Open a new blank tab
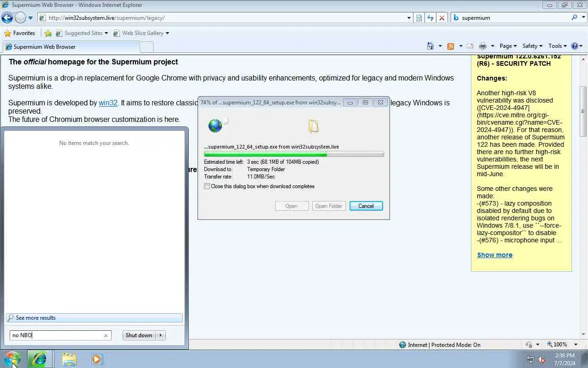 (146, 46)
